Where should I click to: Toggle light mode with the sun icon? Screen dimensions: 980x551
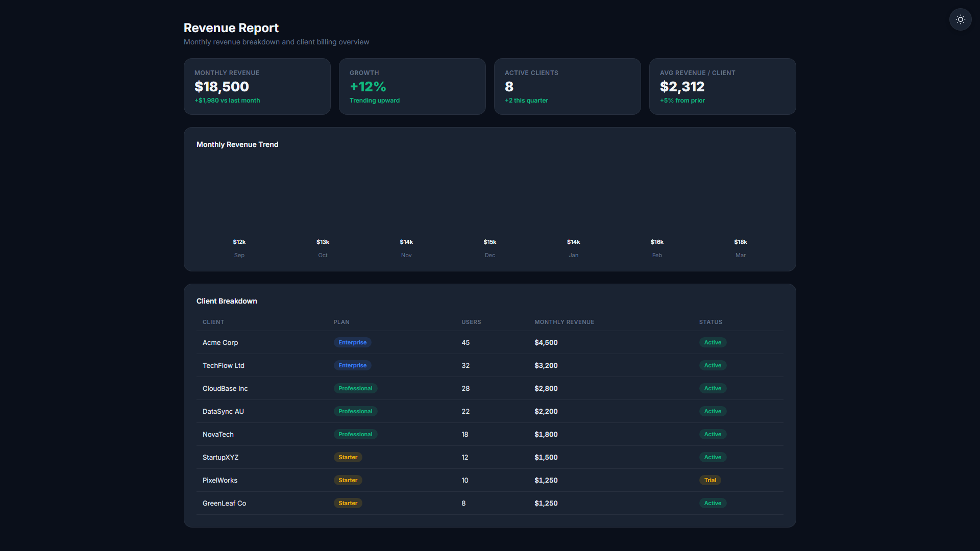[x=960, y=19]
